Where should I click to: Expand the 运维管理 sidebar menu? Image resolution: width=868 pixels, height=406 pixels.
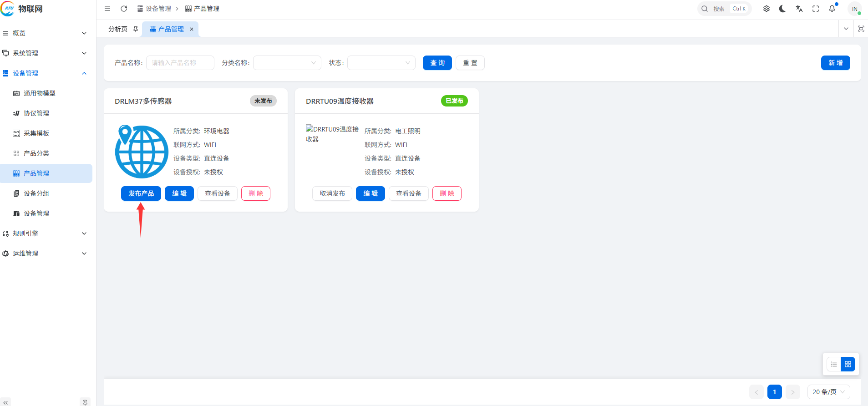point(46,254)
